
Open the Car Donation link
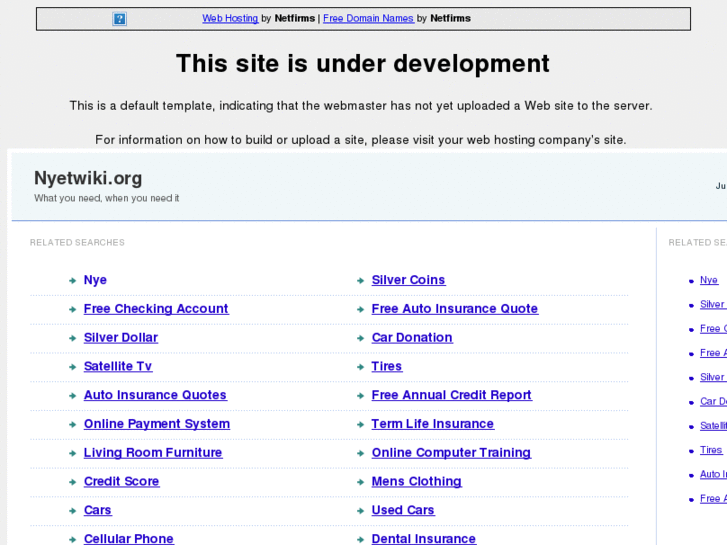pyautogui.click(x=412, y=338)
